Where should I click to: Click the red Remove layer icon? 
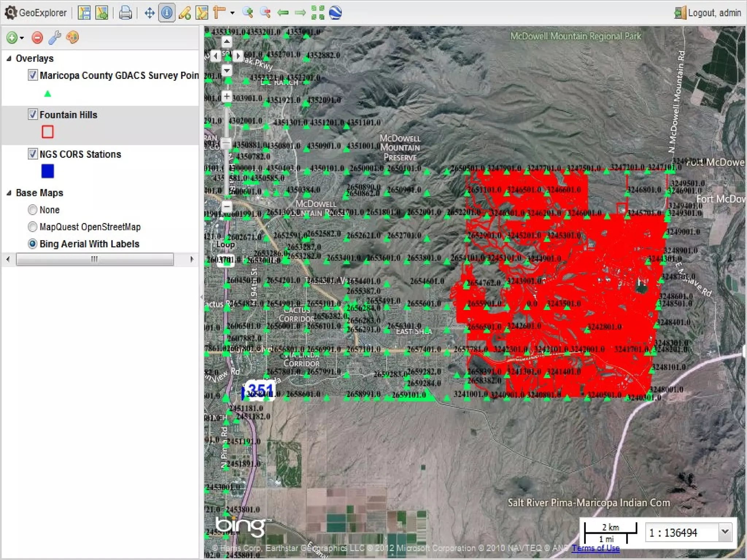37,38
